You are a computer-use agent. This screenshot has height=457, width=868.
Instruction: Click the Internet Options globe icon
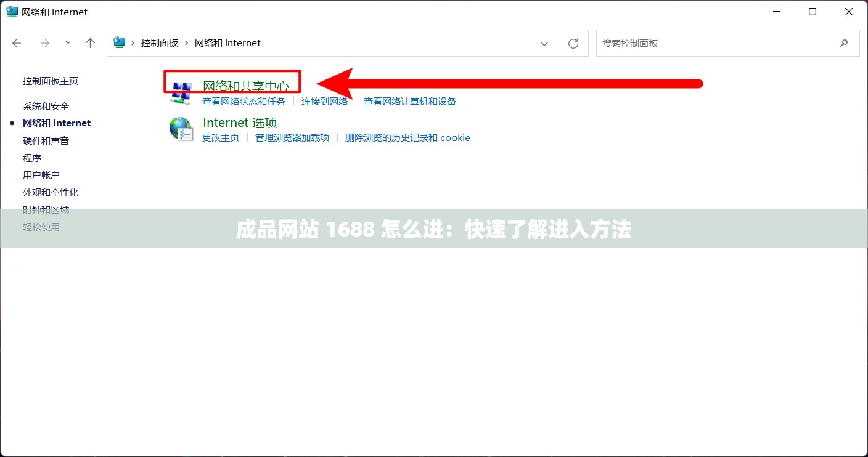click(181, 129)
